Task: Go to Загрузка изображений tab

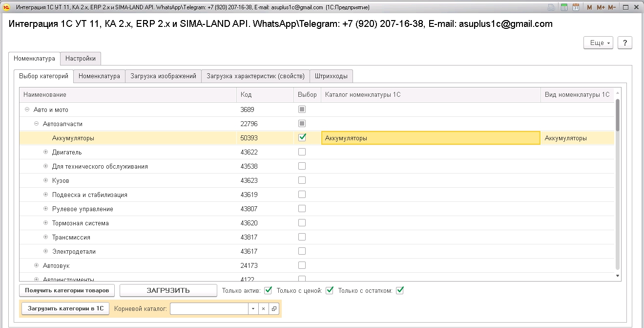Action: pos(163,76)
